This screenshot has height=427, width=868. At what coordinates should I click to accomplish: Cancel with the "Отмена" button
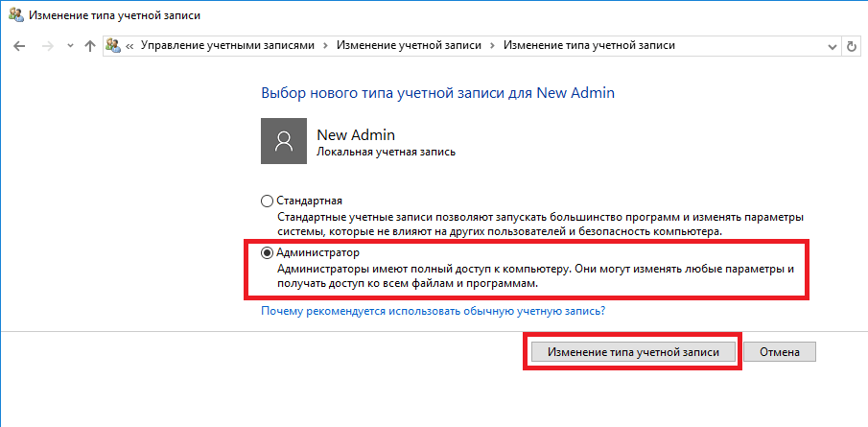(x=779, y=352)
